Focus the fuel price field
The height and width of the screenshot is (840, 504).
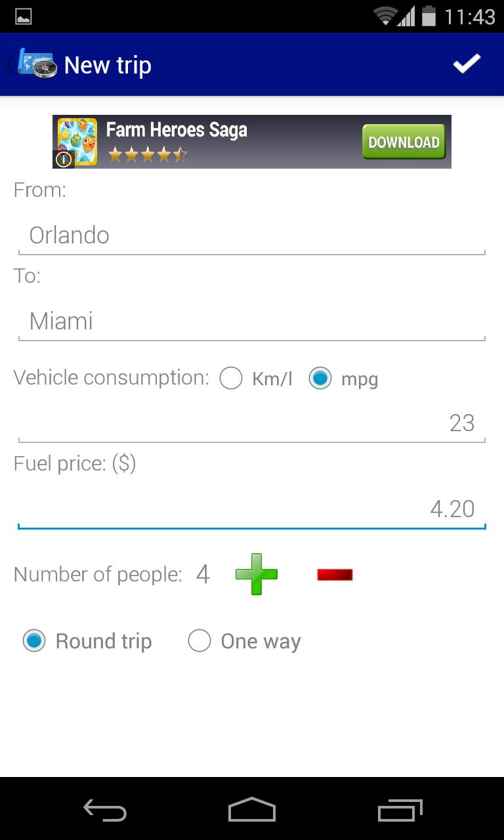tap(251, 509)
